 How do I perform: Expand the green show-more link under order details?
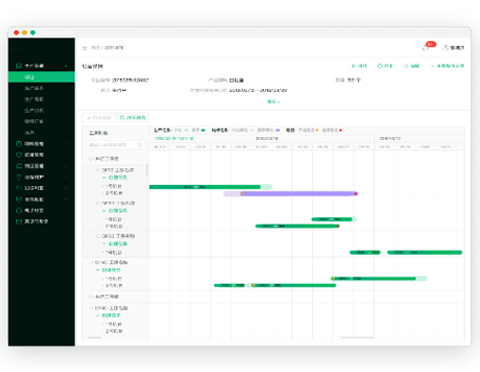point(273,102)
